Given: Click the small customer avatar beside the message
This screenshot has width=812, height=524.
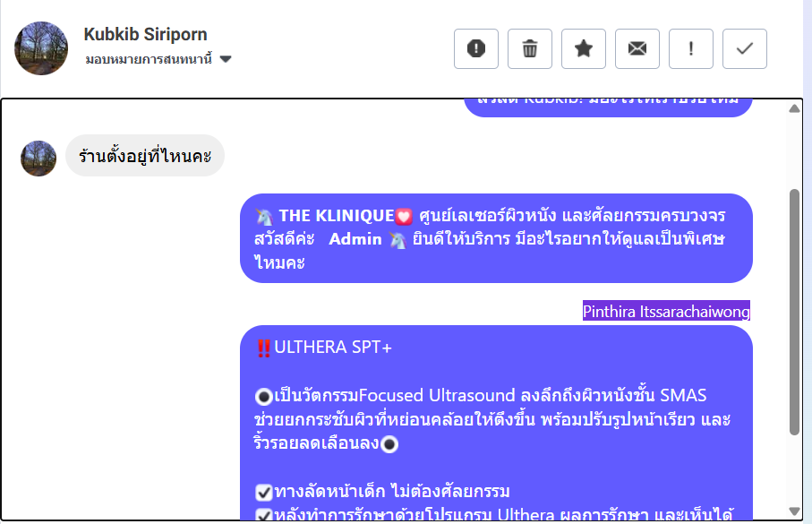Looking at the screenshot, I should point(38,158).
